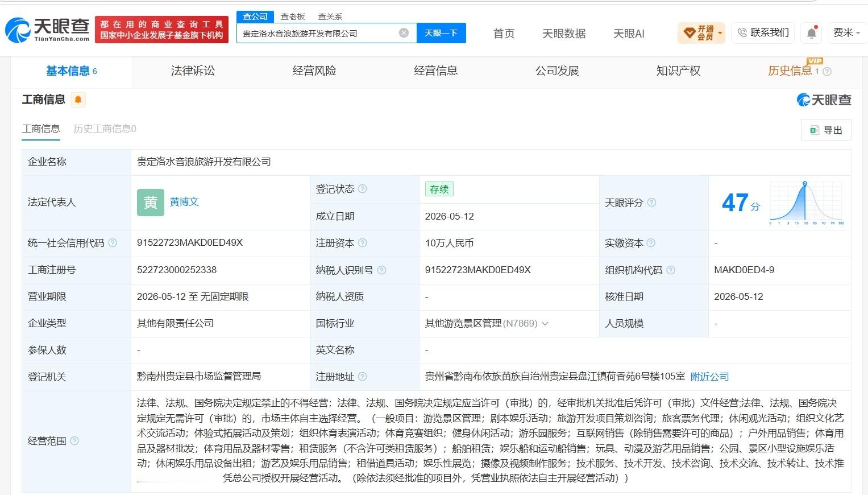Open the 基本信息 tab

click(x=72, y=71)
